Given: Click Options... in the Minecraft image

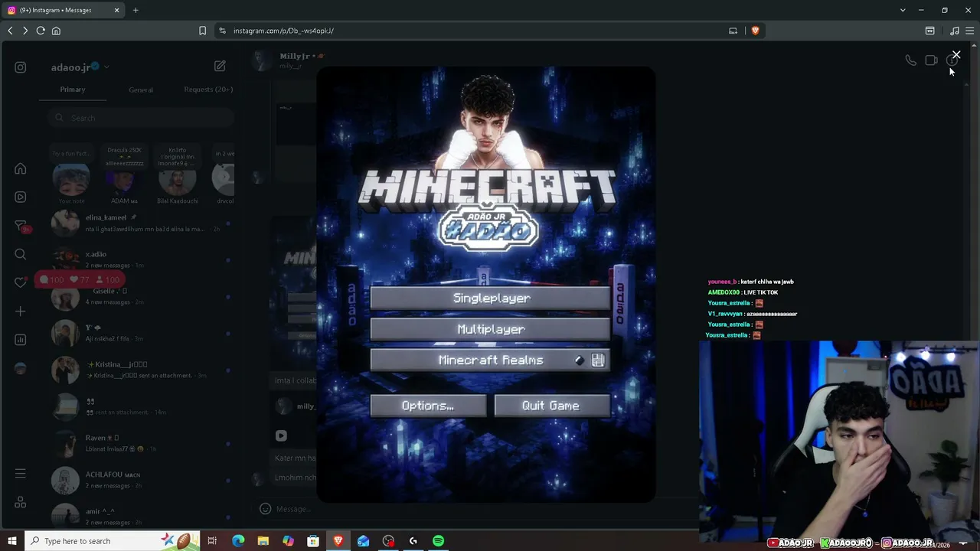Looking at the screenshot, I should [428, 406].
